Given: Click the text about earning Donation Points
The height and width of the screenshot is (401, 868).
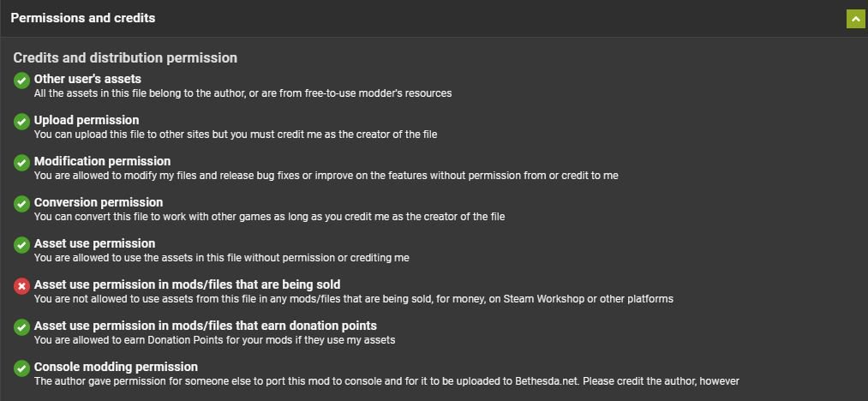Looking at the screenshot, I should click(215, 339).
